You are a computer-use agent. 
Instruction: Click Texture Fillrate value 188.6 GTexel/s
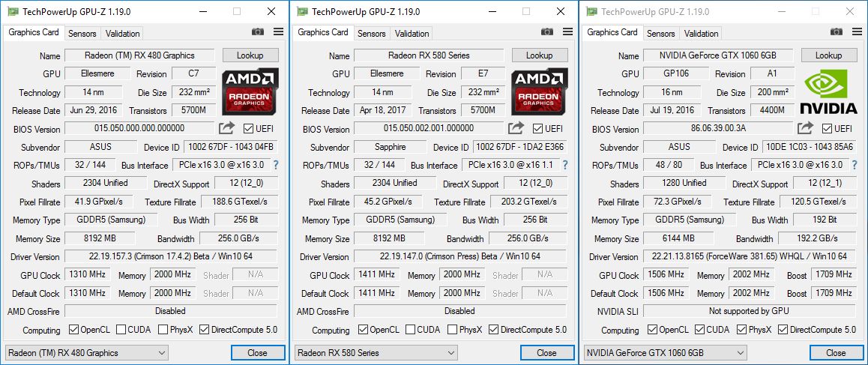click(241, 202)
